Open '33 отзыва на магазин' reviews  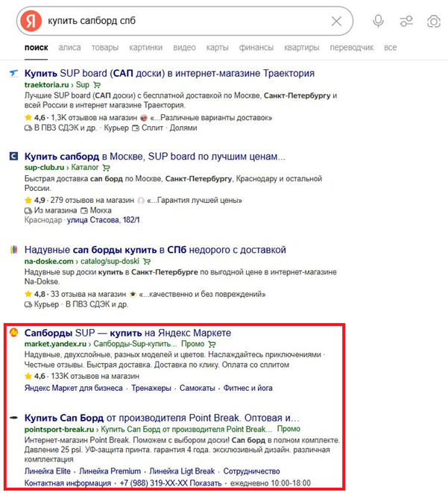[88, 295]
